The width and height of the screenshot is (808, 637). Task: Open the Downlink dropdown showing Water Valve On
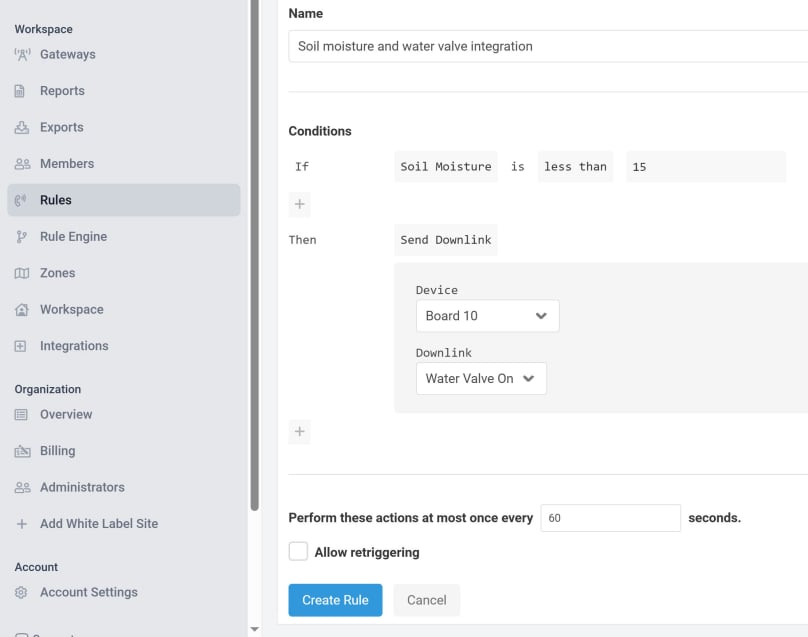tap(481, 379)
